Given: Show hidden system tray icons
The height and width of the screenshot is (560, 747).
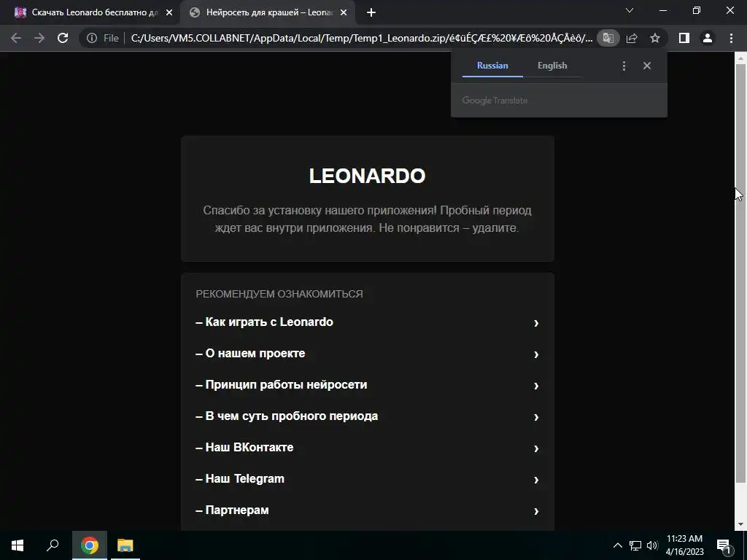Looking at the screenshot, I should (x=617, y=545).
